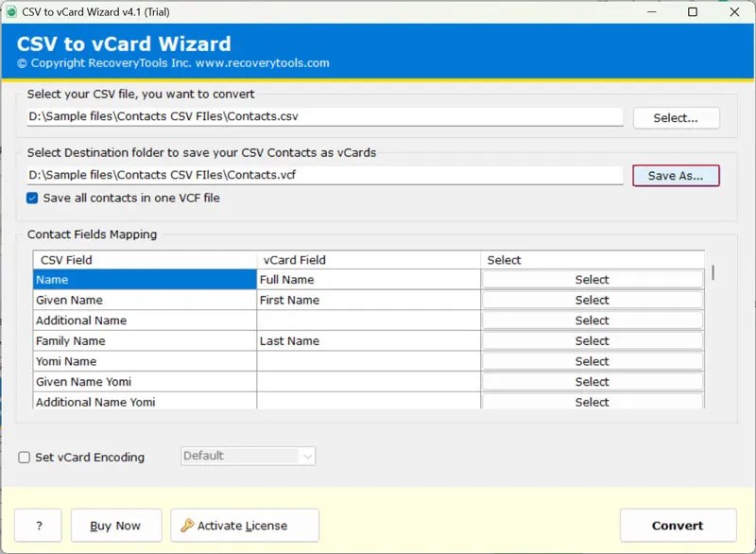The image size is (756, 554).
Task: Open mapping selector for Additional Name Yomi
Action: coord(592,402)
